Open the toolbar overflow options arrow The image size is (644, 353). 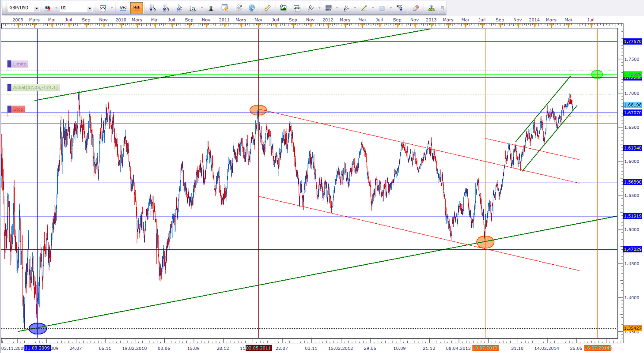point(442,8)
